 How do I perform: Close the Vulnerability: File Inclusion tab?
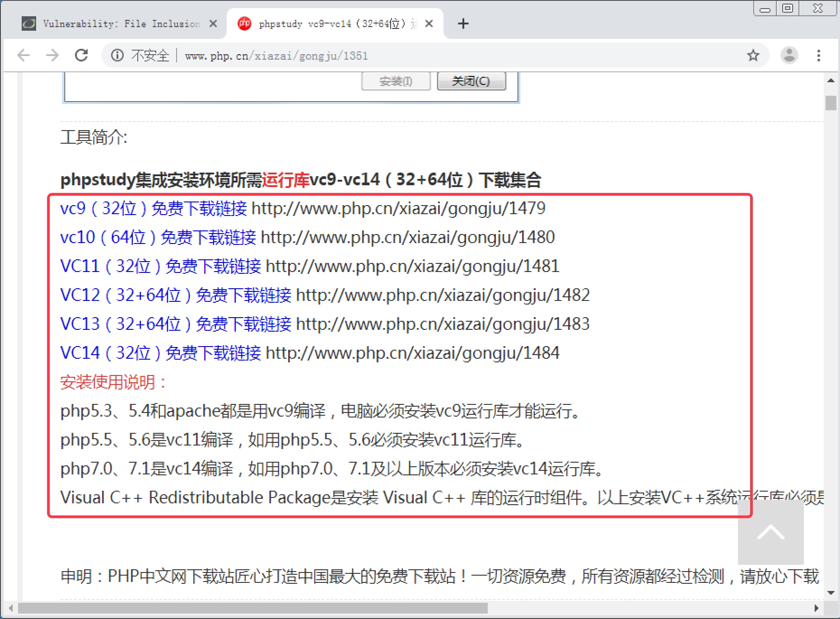(x=213, y=23)
